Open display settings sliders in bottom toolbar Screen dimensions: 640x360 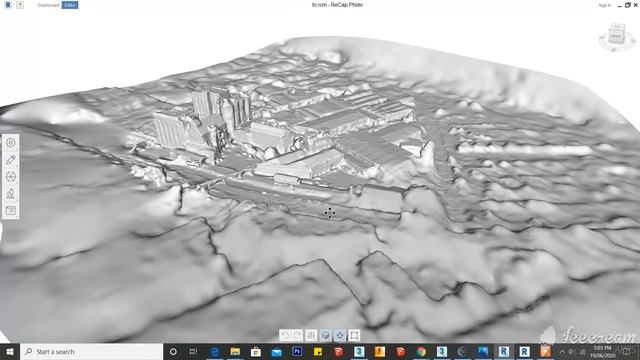311,336
